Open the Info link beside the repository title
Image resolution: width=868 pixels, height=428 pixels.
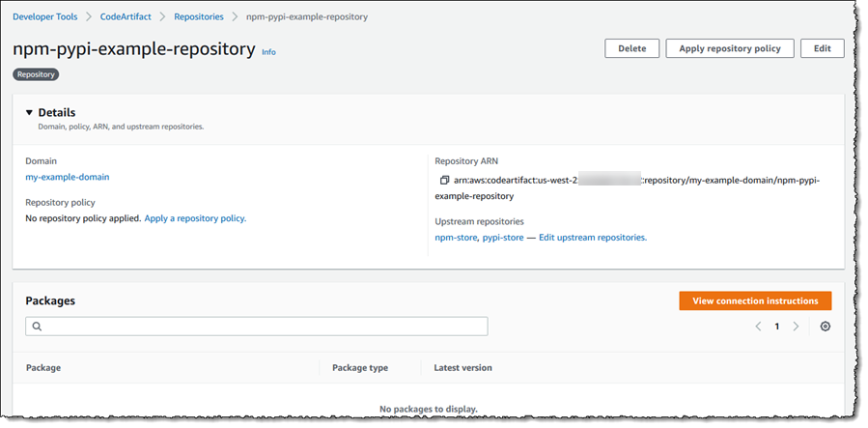(268, 52)
